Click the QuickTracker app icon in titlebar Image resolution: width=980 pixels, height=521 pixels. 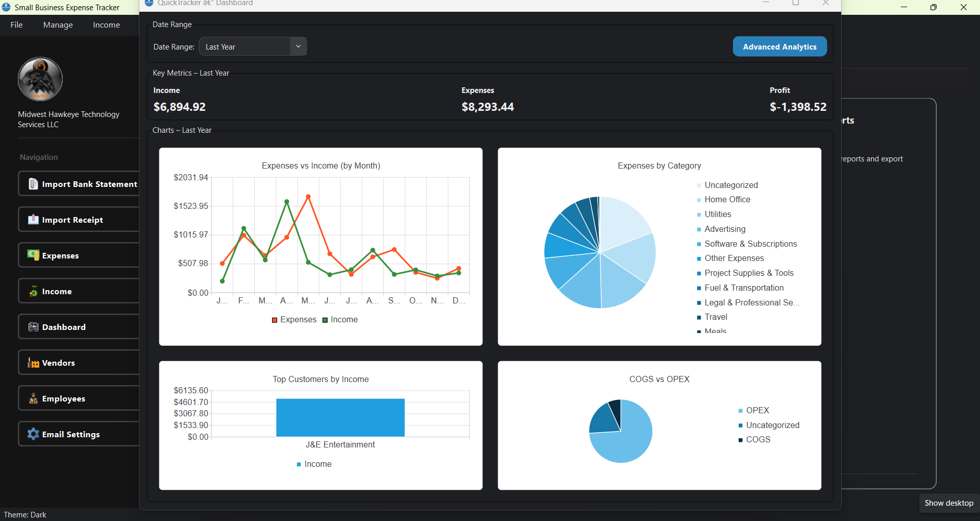click(x=149, y=3)
